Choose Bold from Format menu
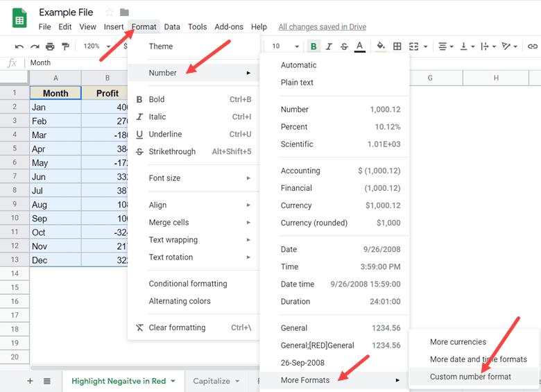 click(x=194, y=99)
